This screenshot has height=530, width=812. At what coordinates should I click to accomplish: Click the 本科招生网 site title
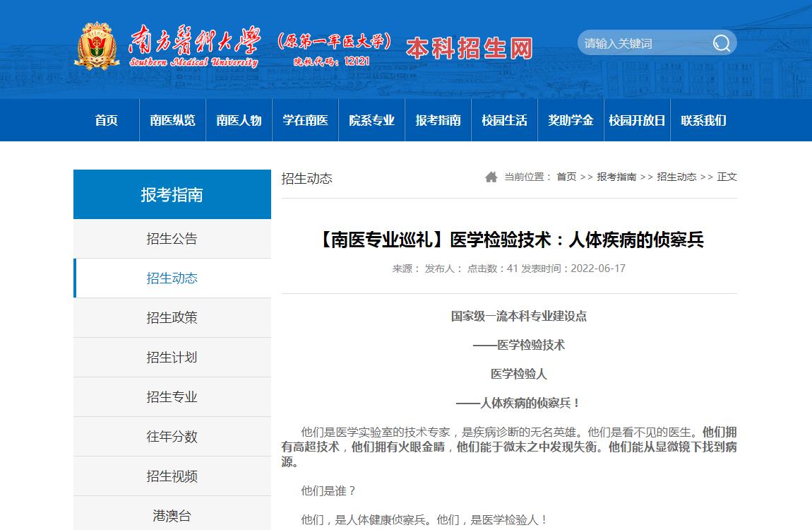tap(469, 49)
